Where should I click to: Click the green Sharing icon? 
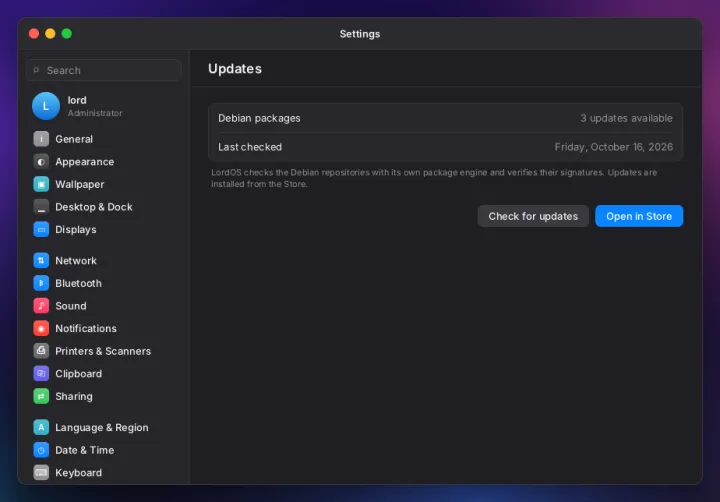[41, 396]
